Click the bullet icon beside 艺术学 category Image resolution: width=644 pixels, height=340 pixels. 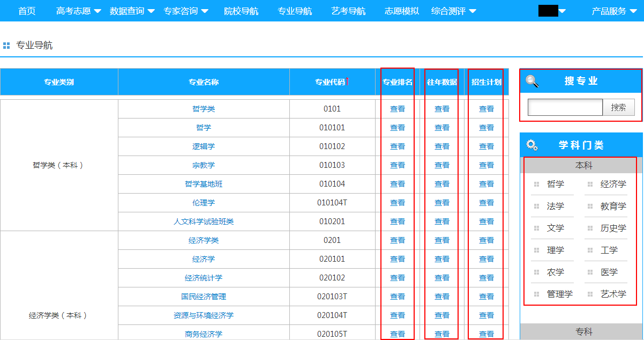point(590,294)
